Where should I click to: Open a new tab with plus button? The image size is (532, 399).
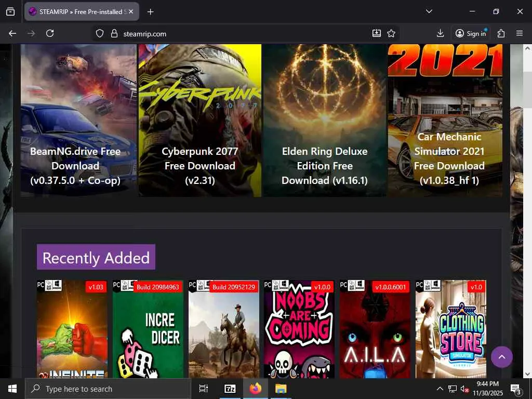pos(150,12)
